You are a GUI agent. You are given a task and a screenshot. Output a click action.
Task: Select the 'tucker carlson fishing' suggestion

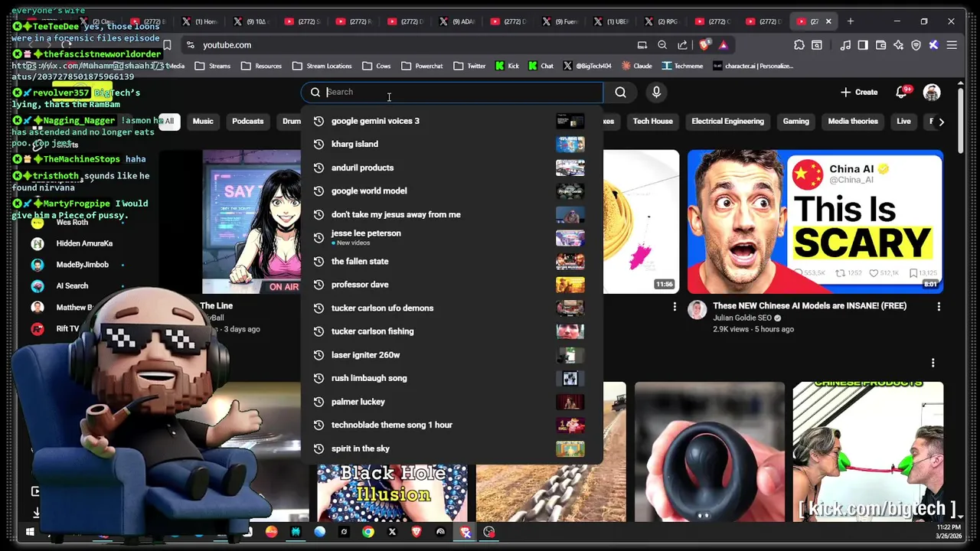coord(452,331)
